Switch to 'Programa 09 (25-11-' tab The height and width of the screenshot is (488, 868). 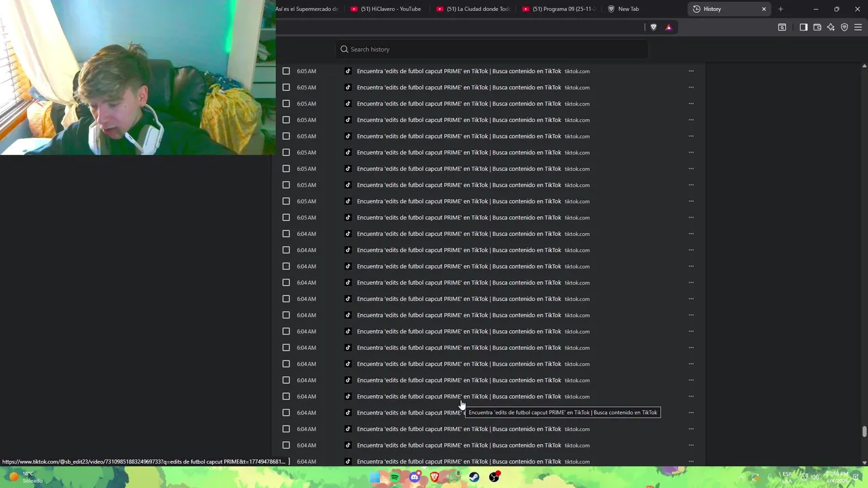tap(559, 9)
